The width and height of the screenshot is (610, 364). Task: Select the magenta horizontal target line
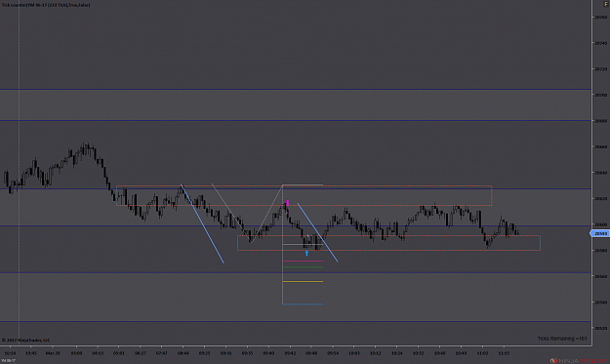[304, 261]
